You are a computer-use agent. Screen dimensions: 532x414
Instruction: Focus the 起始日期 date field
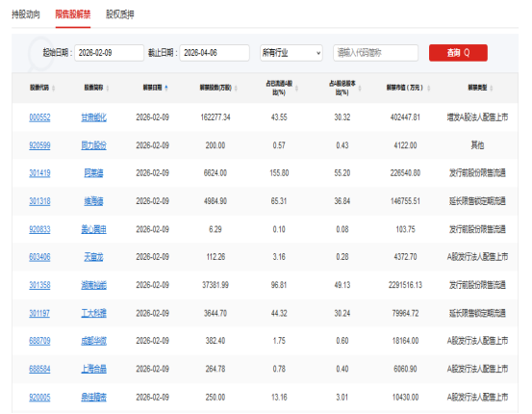pos(110,53)
